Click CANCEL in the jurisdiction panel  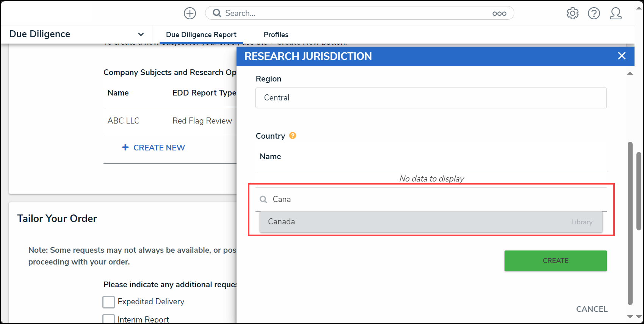592,309
